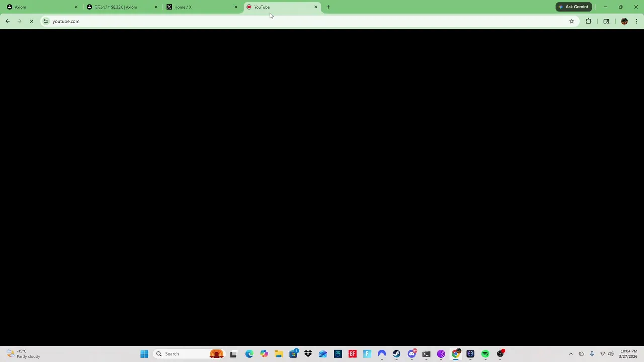Viewport: 644px width, 362px height.
Task: Open Tor Browser from the taskbar
Action: pyautogui.click(x=441, y=354)
